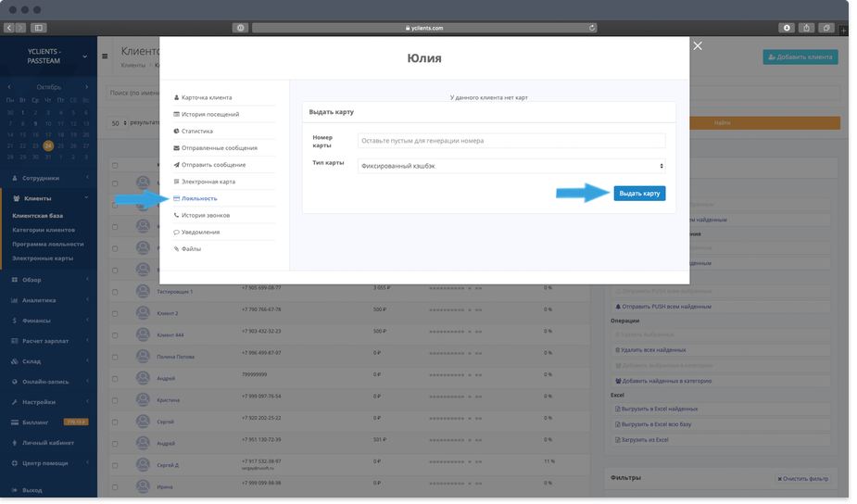Screen dimensions: 857x504
Task: Close the Юлия dialog with the X icon
Action: (698, 46)
